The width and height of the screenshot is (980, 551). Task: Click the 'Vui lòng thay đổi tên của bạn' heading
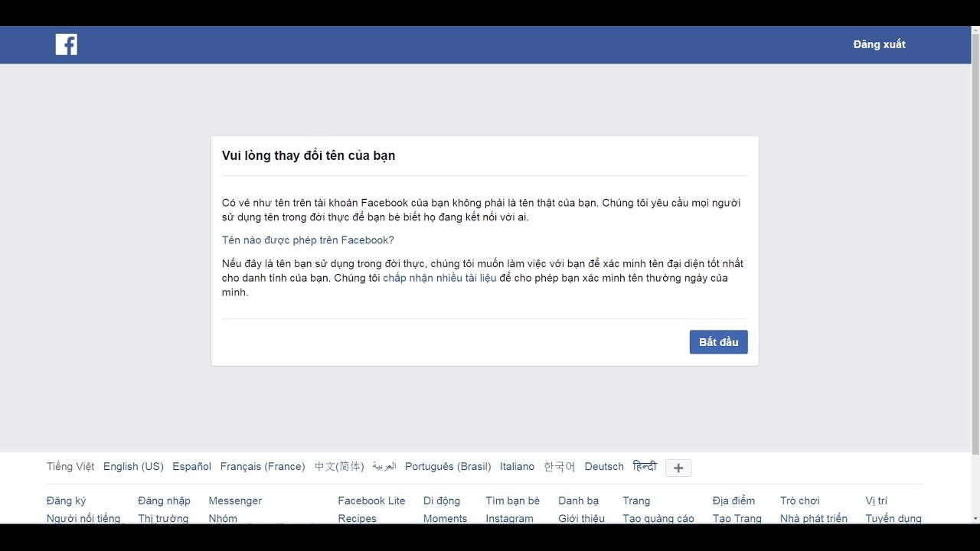click(309, 155)
